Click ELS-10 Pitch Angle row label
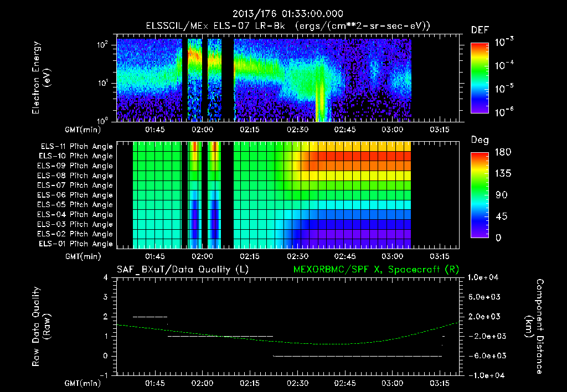This screenshot has height=392, width=567. (75, 156)
